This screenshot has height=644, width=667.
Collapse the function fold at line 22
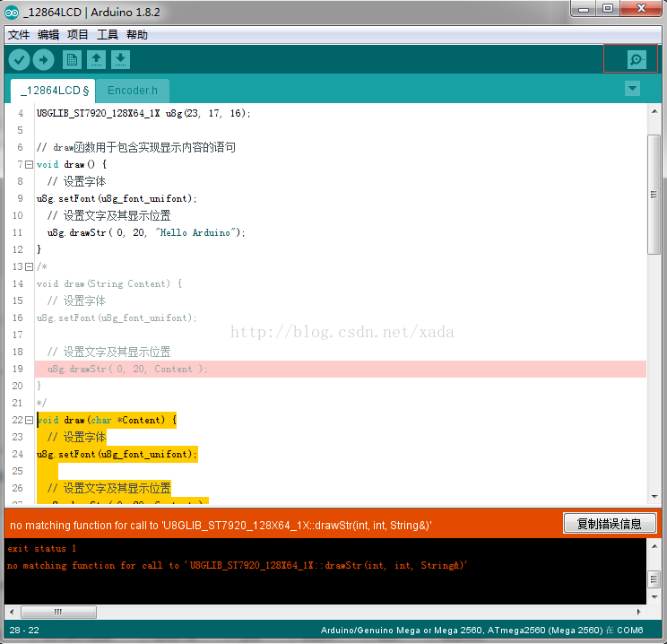[29, 420]
